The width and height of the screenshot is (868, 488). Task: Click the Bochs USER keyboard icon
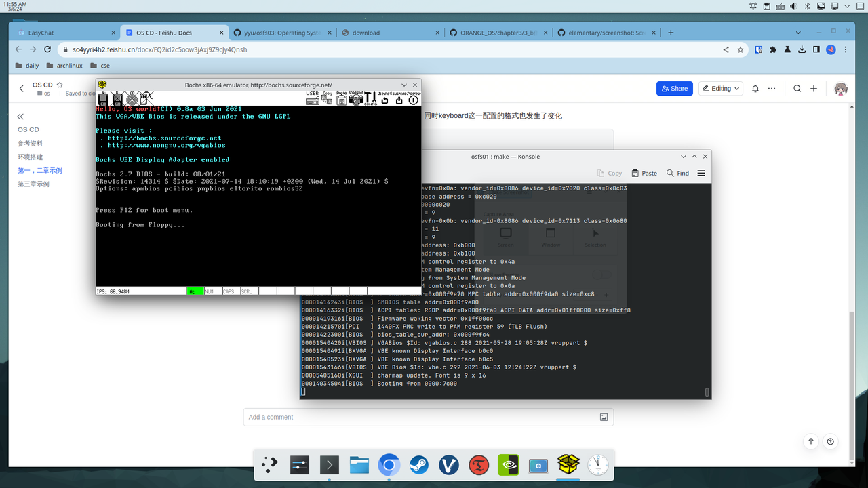(312, 100)
